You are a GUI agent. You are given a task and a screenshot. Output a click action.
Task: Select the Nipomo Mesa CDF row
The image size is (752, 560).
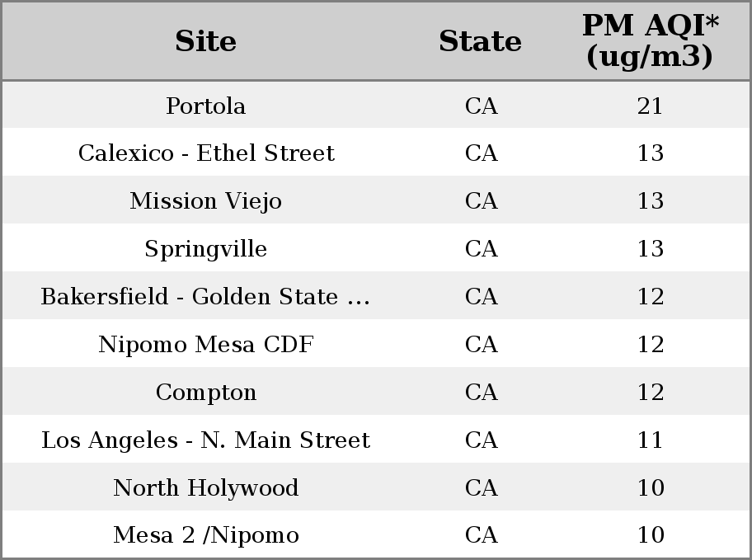pyautogui.click(x=376, y=343)
